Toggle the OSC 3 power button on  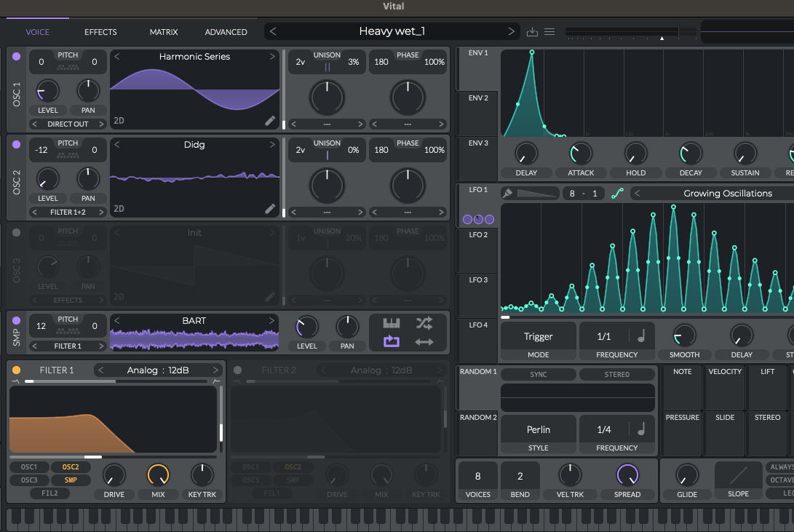tap(17, 233)
